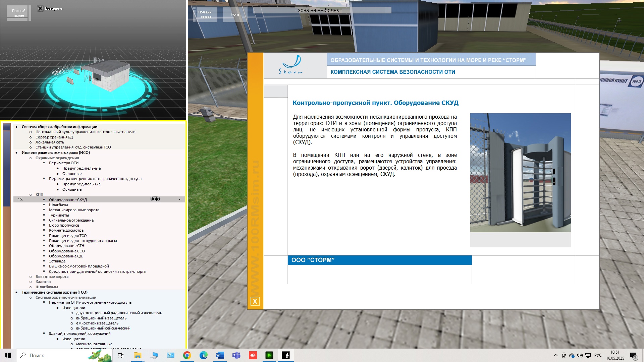This screenshot has width=644, height=362.
Task: Open Microsoft Word from the taskbar
Action: 220,355
